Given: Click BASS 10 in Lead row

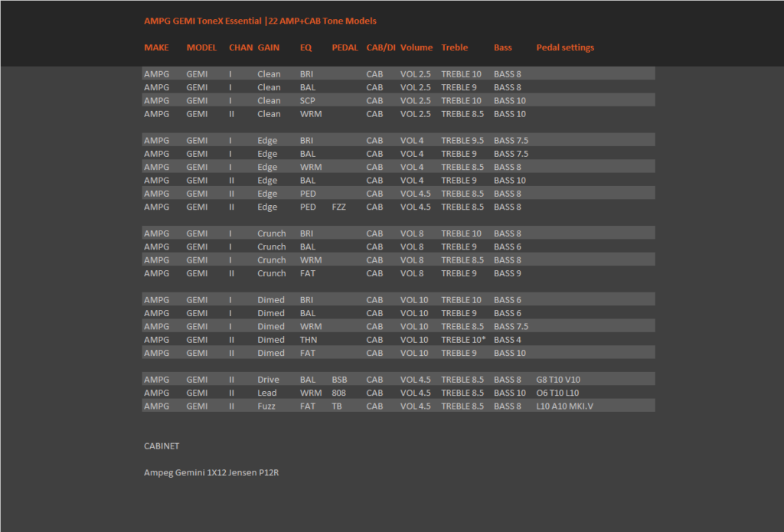Looking at the screenshot, I should pos(510,393).
